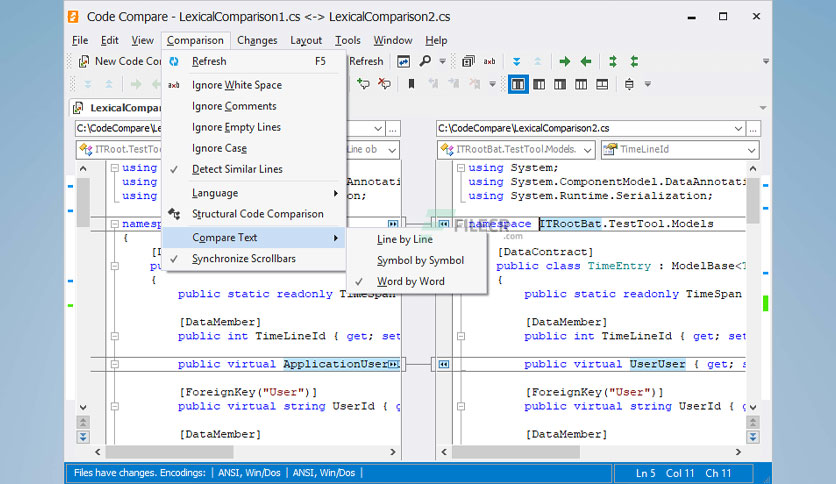Image resolution: width=836 pixels, height=484 pixels.
Task: Select the fourth pane layout icon
Action: tap(581, 84)
